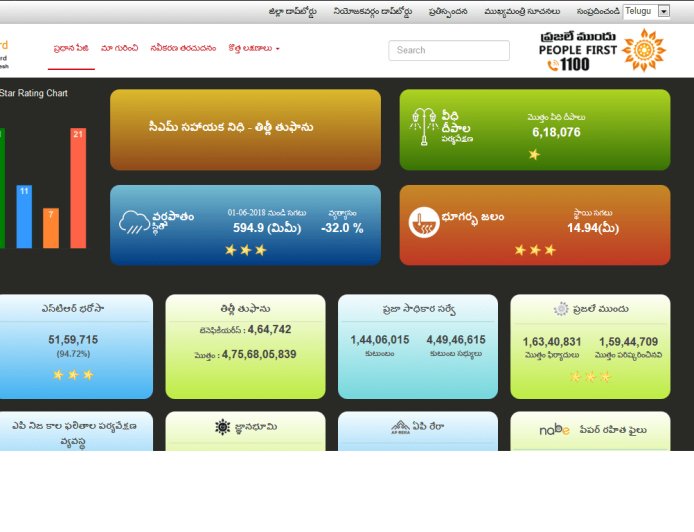
Task: Click the rainfall cloud icon
Action: (135, 221)
